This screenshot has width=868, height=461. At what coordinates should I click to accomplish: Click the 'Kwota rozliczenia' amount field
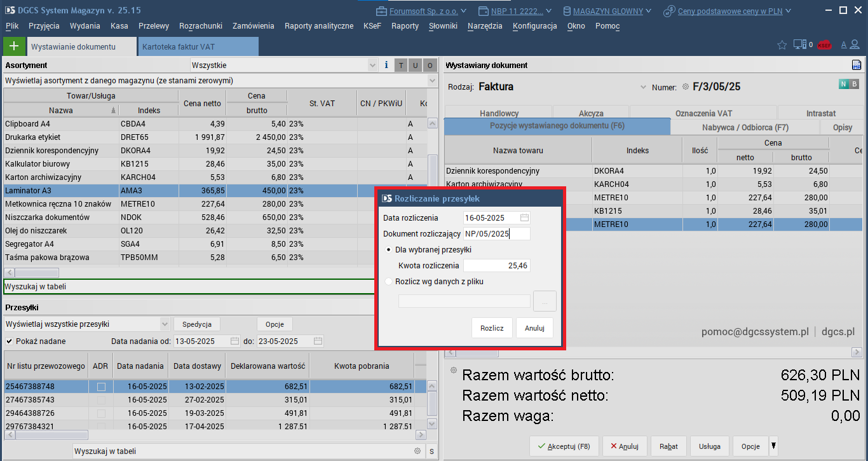[x=496, y=266]
